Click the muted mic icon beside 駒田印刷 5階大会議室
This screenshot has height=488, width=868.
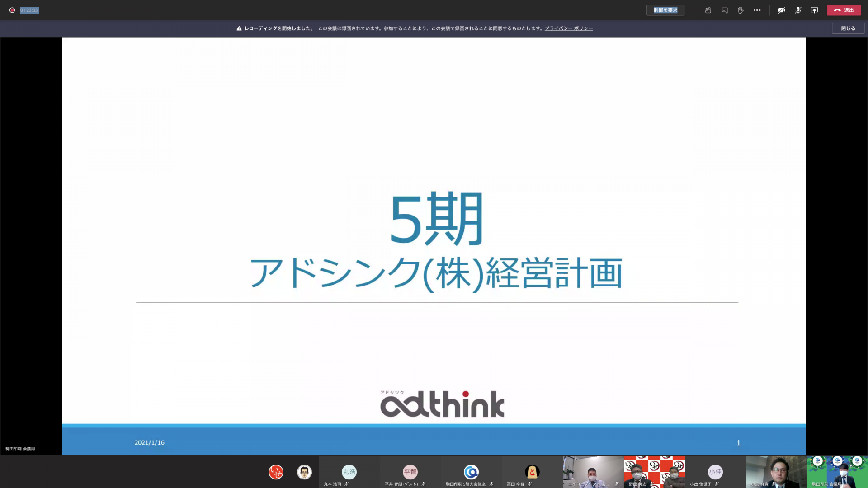491,484
